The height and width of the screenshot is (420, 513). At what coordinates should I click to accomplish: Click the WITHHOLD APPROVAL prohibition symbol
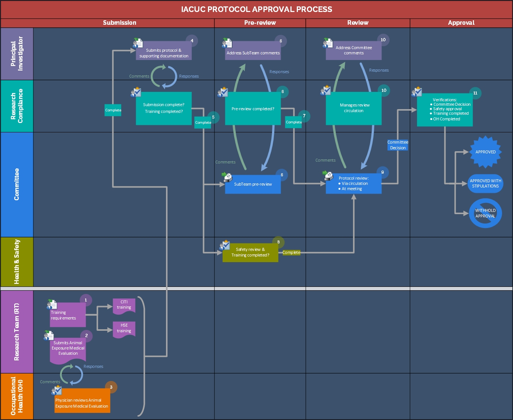coord(485,213)
